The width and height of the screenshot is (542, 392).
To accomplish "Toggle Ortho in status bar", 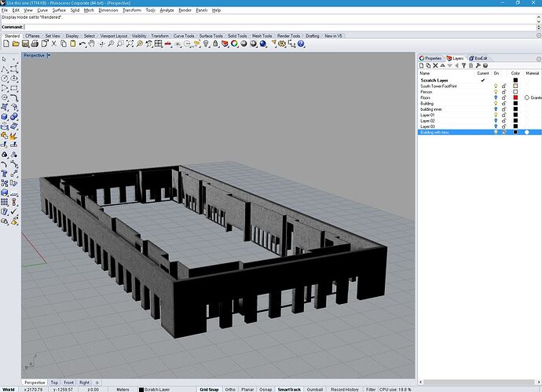I will click(x=230, y=390).
